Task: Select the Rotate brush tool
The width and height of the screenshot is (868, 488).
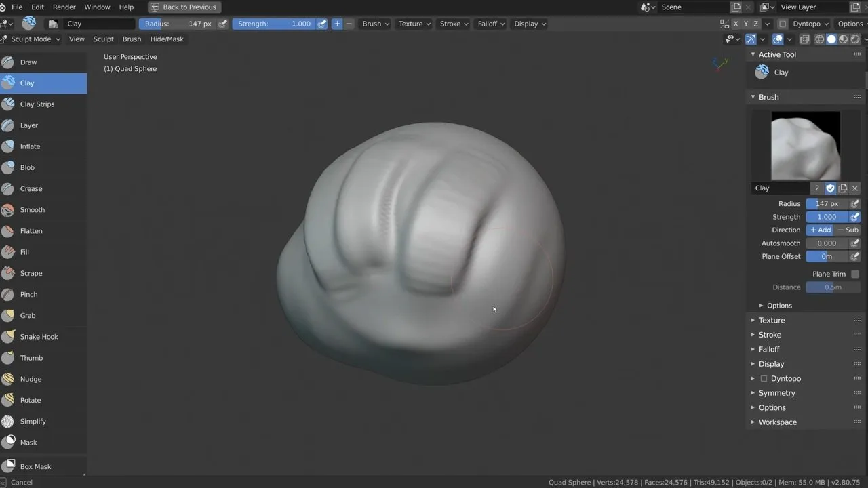Action: 43,400
